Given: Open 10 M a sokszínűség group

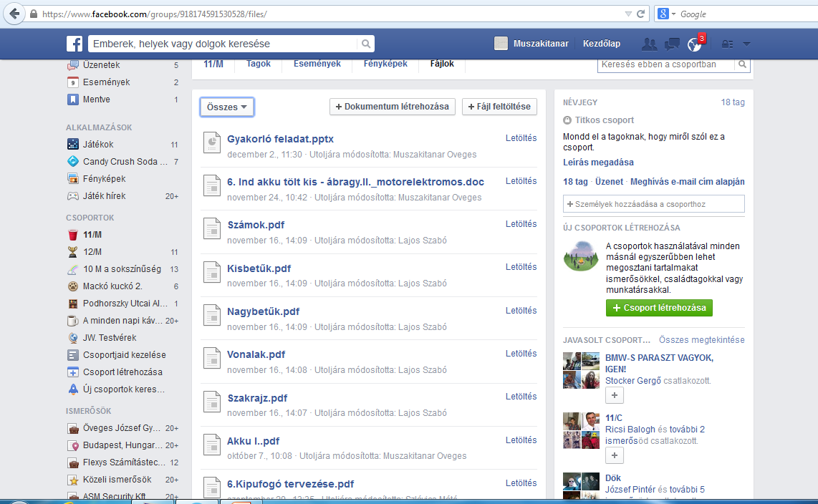Looking at the screenshot, I should point(122,269).
